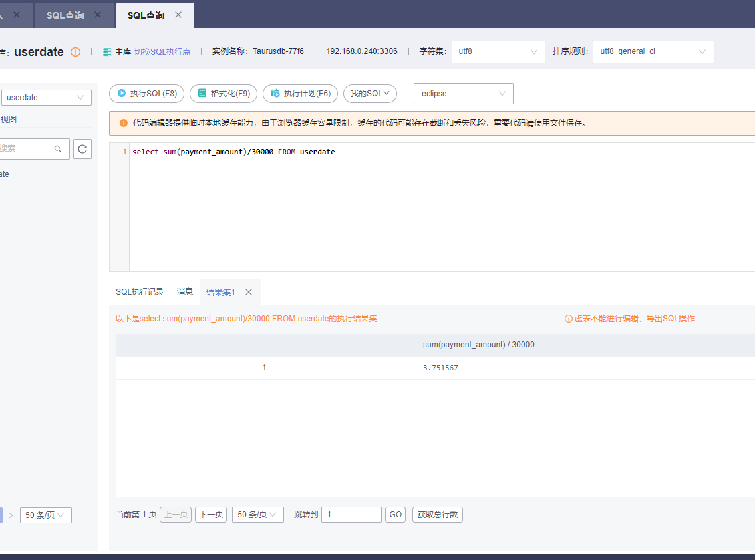
Task: Show the execution plan (F6)
Action: 301,94
